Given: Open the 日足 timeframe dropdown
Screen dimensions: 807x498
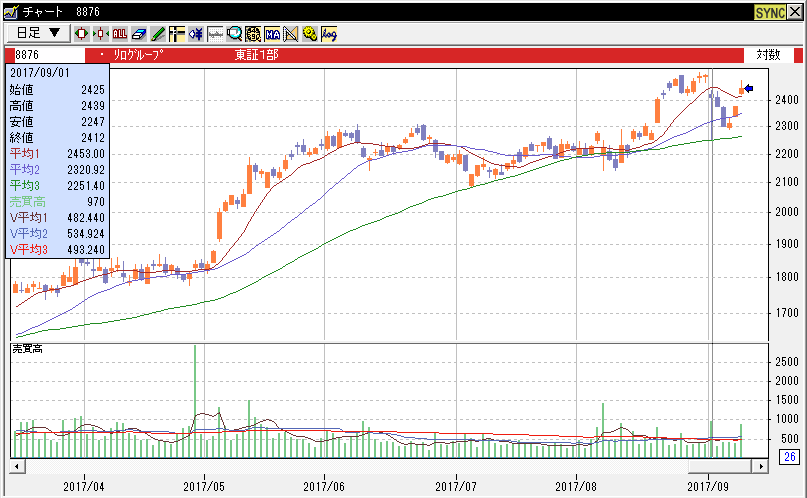Looking at the screenshot, I should tap(38, 33).
